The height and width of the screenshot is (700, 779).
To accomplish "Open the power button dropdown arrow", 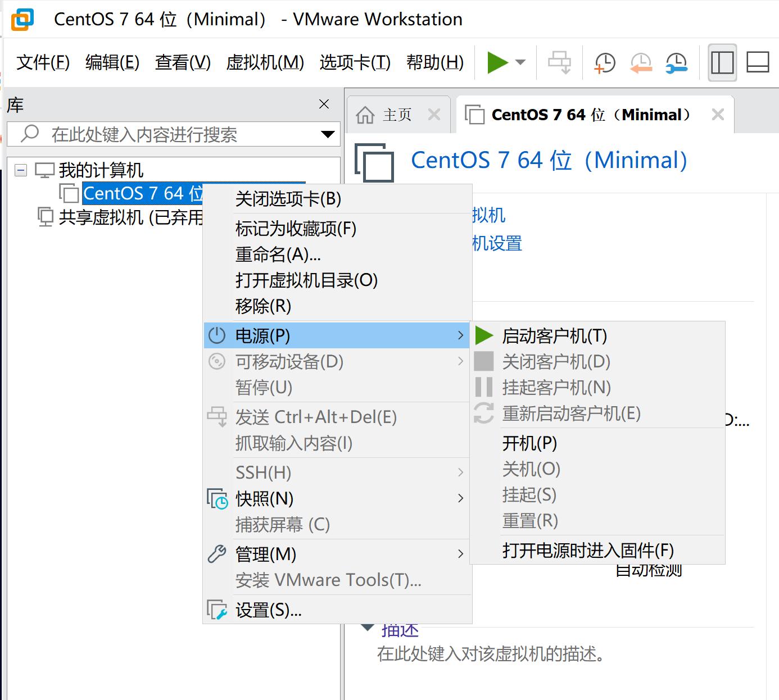I will click(520, 62).
